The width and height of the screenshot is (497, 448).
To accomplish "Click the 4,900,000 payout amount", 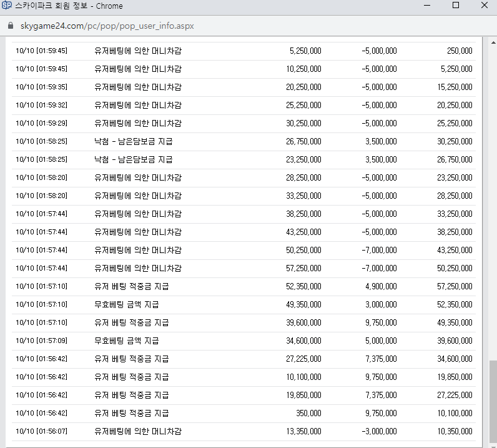I will tap(380, 286).
